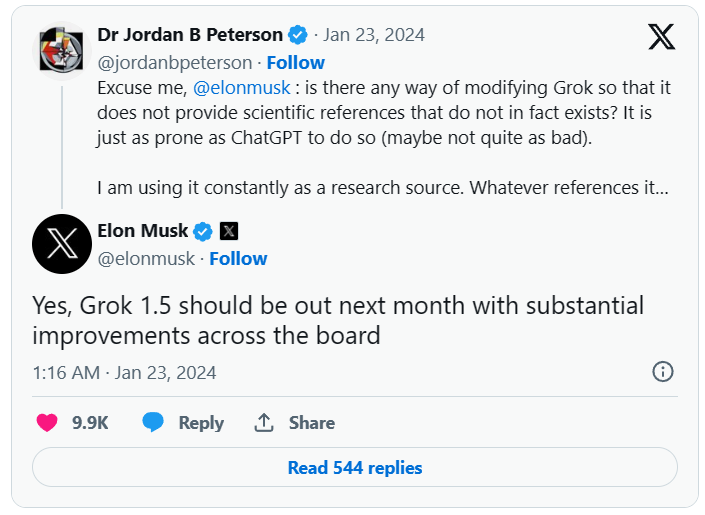This screenshot has height=515, width=705.
Task: Click the Reply label
Action: pos(201,423)
